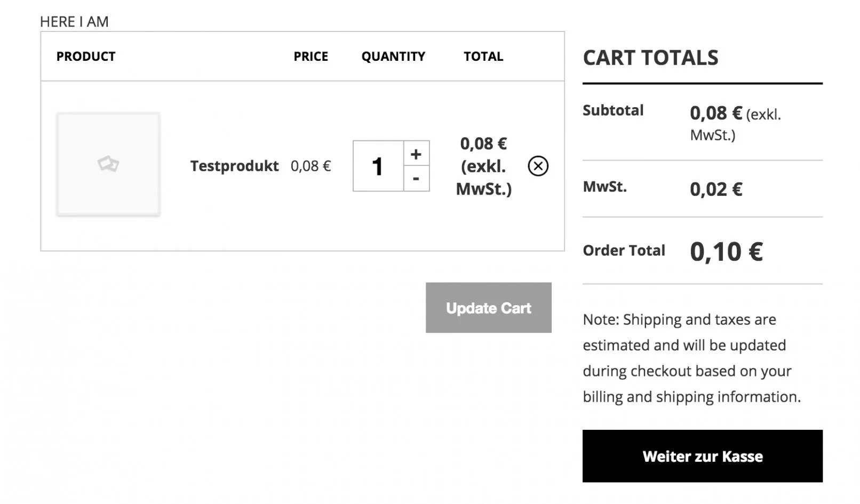860x504 pixels.
Task: Proceed with Weiter zur Kasse button
Action: coord(702,457)
